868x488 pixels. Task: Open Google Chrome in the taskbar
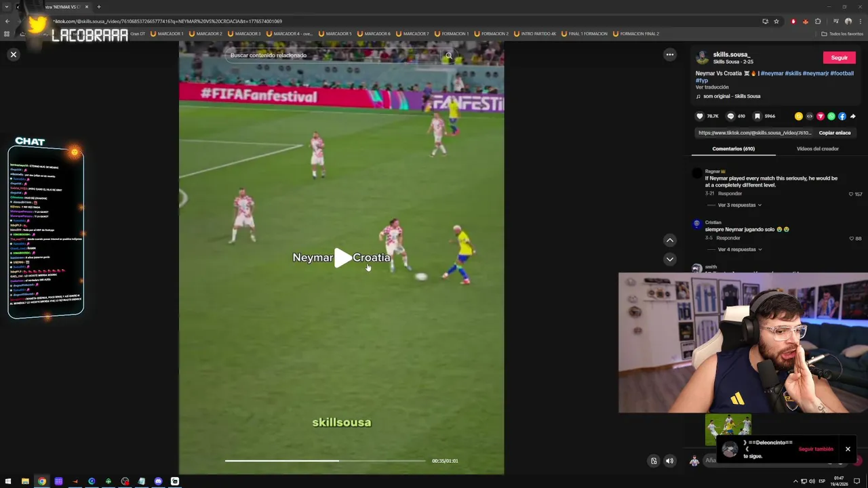(x=42, y=481)
